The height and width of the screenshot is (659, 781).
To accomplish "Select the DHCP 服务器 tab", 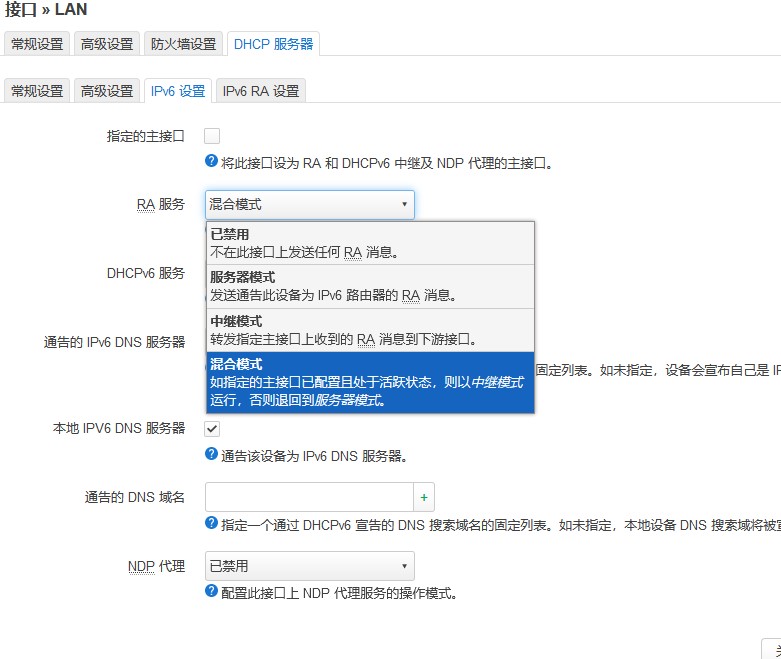I will (x=273, y=44).
